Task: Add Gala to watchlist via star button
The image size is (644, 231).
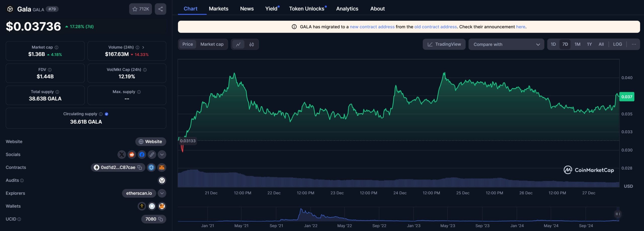Action: pos(140,9)
